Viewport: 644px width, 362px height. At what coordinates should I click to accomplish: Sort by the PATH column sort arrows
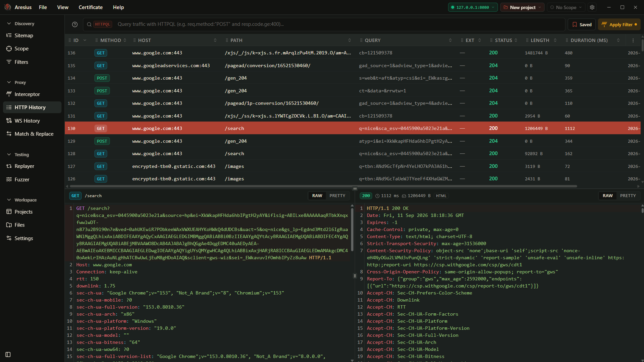349,40
